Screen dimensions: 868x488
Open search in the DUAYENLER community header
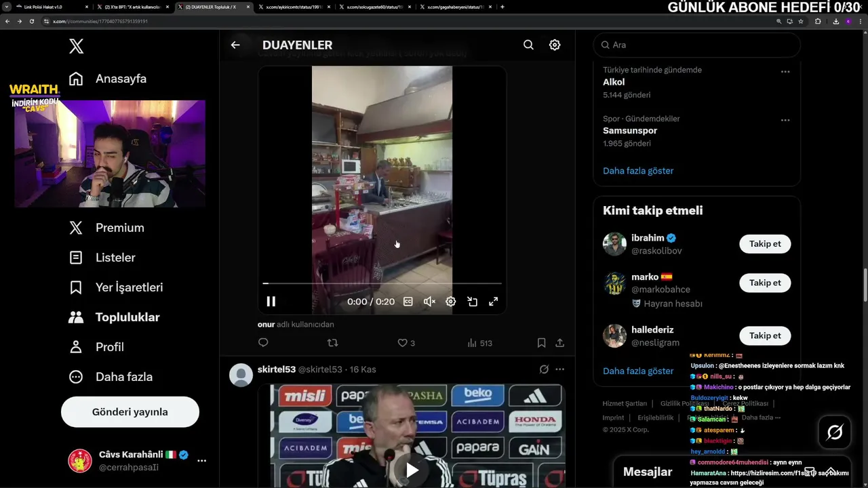[x=528, y=45]
